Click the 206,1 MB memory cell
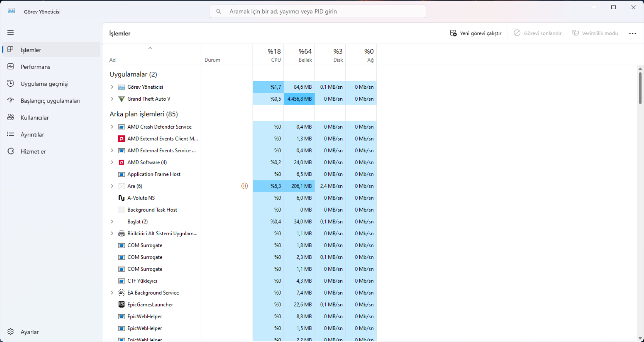644x342 pixels. pyautogui.click(x=299, y=186)
